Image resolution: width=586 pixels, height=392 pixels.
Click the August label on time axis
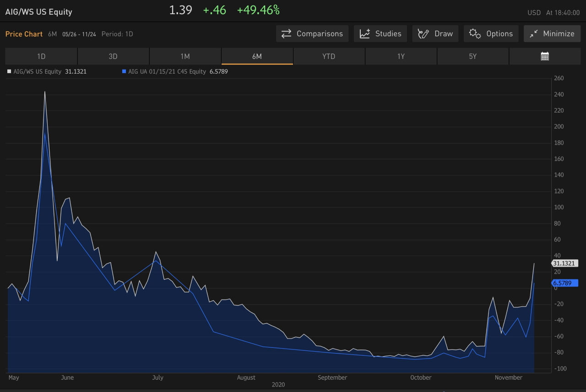coord(246,378)
